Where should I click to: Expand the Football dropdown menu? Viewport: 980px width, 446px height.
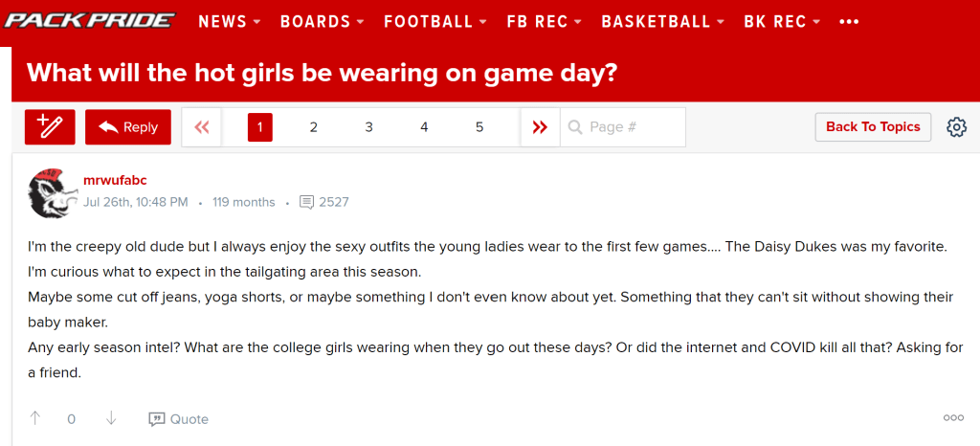(x=435, y=22)
